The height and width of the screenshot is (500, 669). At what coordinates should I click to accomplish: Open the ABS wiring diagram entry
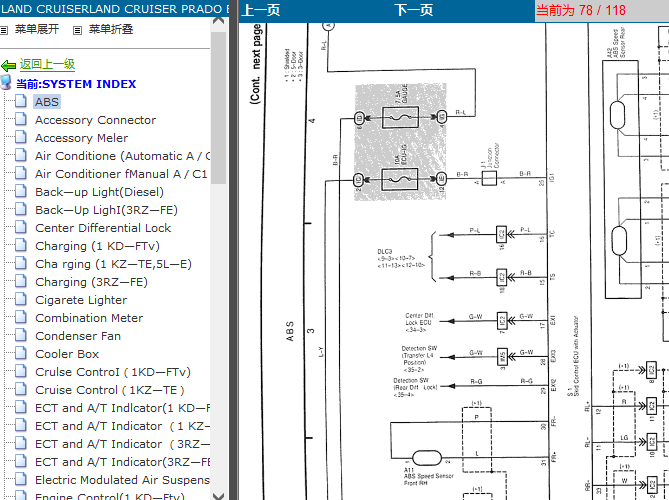click(47, 102)
